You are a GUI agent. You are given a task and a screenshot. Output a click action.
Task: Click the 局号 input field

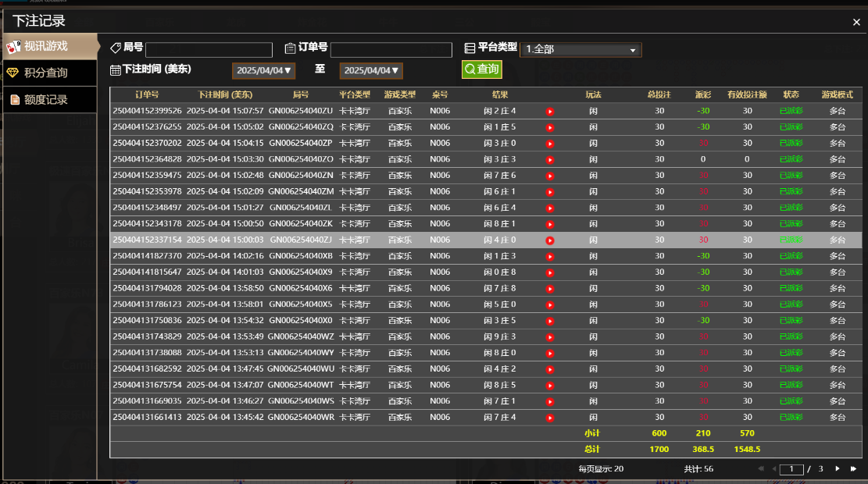click(x=209, y=50)
